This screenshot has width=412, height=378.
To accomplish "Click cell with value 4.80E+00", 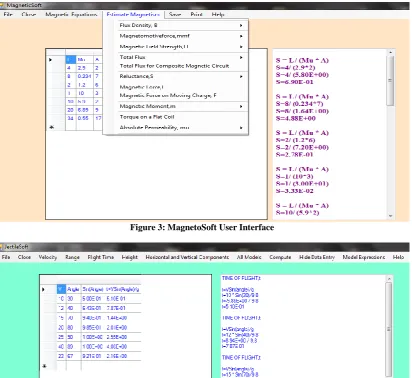I will tap(122, 347).
